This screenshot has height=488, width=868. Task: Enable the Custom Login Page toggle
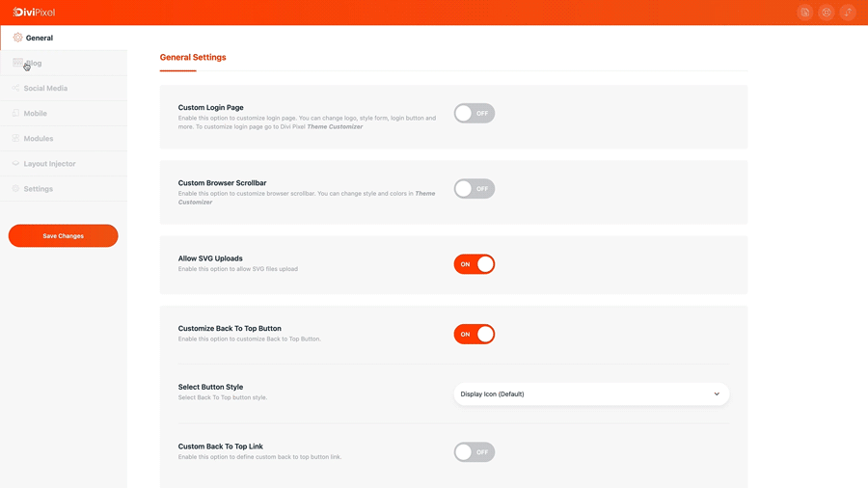(x=475, y=114)
